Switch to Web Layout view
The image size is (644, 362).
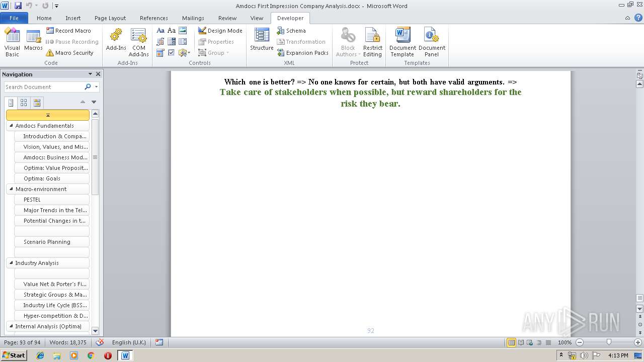529,342
